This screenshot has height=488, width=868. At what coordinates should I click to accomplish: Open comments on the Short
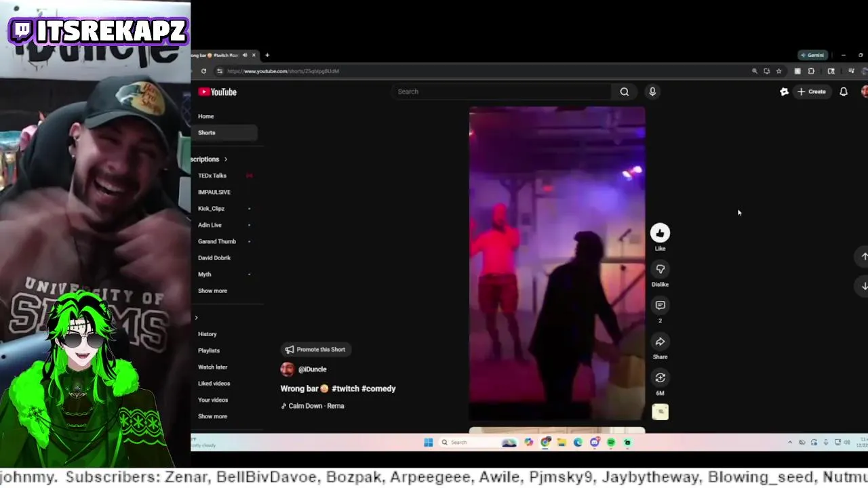tap(660, 305)
